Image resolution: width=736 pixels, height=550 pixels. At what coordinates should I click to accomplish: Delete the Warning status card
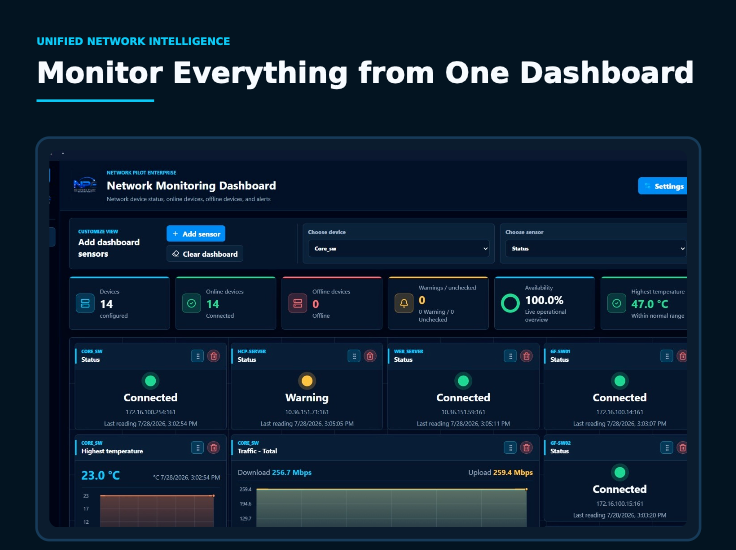370,356
